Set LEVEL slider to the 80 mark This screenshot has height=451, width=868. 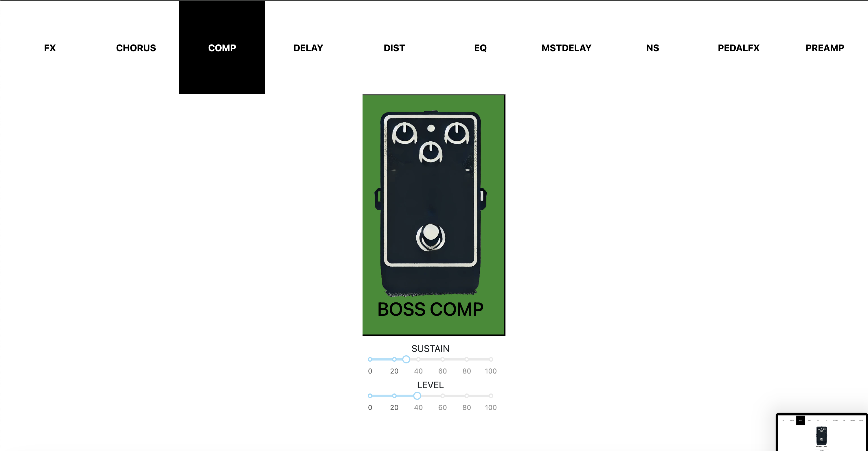(x=467, y=396)
